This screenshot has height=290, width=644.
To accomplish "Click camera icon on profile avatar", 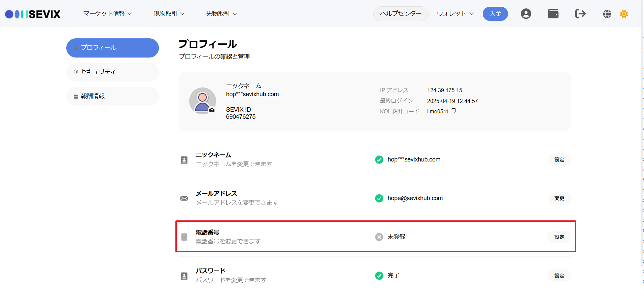I will click(x=212, y=110).
